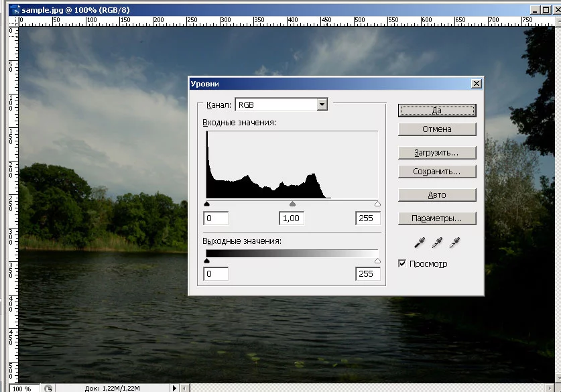561x392 pixels.
Task: Click the status bar preview icon beside zoom
Action: [48, 388]
